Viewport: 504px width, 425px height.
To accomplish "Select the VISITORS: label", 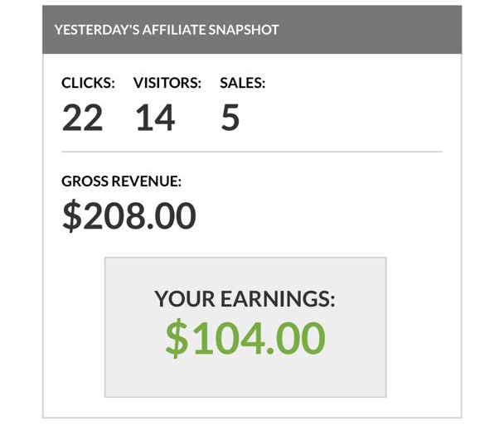I will [168, 84].
